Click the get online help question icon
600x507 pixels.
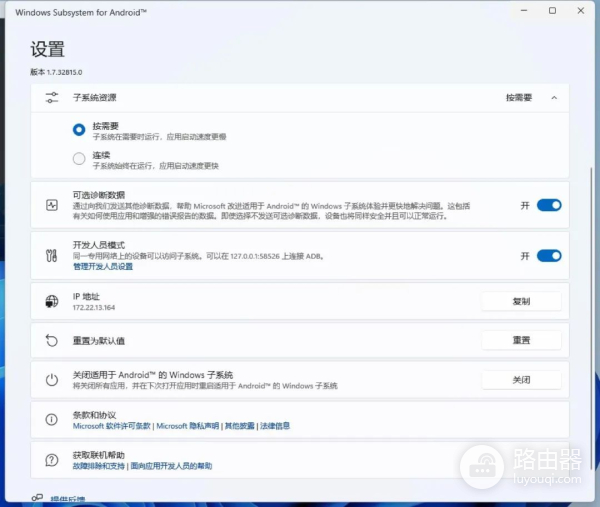pyautogui.click(x=52, y=460)
